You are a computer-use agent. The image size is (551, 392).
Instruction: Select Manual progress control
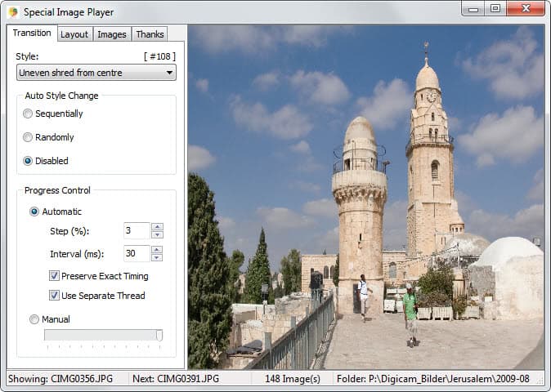[x=34, y=319]
